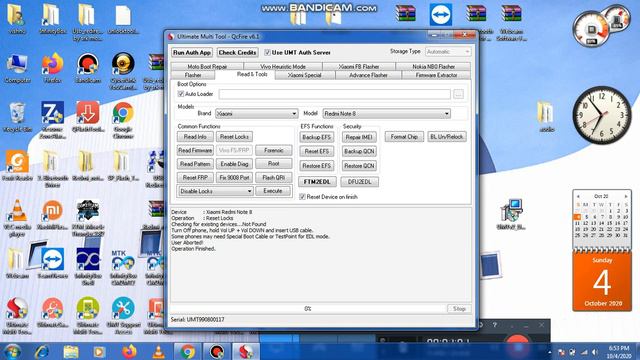Open the Firefox desktop shortcut

tap(53, 69)
